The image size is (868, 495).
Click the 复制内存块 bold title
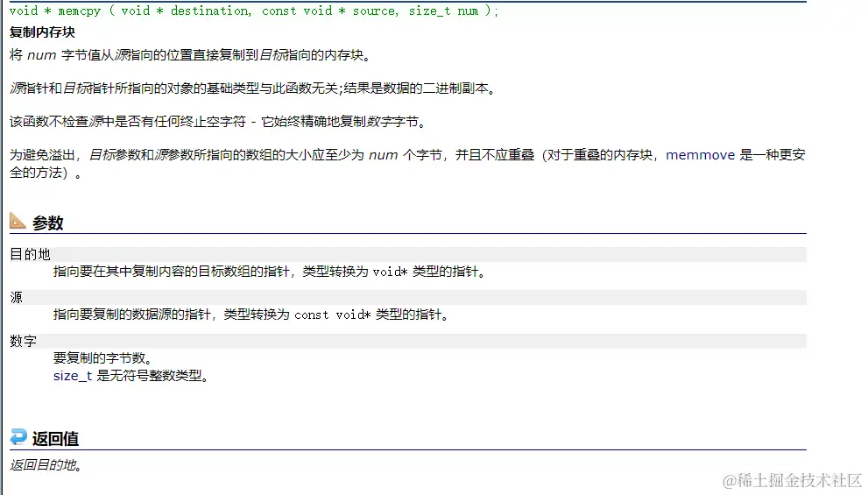point(42,32)
